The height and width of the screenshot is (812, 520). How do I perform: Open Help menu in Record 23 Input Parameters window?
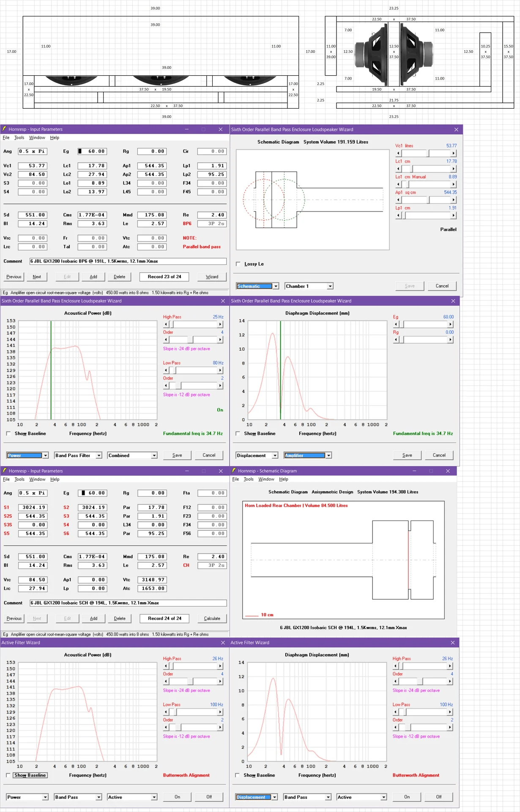coord(55,137)
